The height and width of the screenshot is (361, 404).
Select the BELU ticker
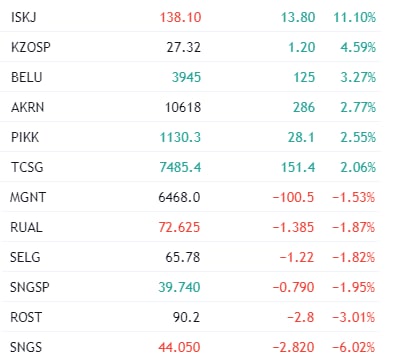tap(27, 77)
